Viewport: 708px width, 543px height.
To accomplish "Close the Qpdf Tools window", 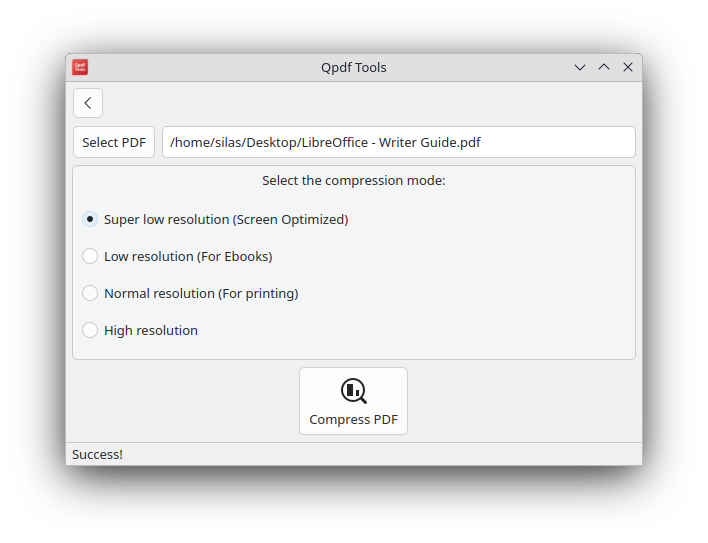I will point(628,67).
